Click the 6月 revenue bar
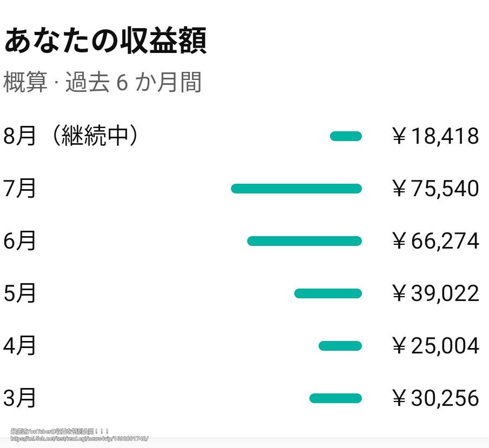The width and height of the screenshot is (489, 448). click(304, 241)
